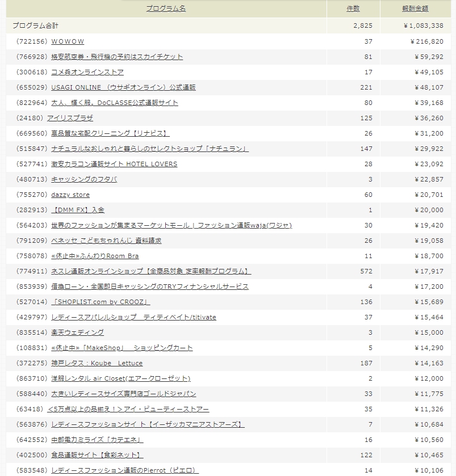Open 【DMM FX】入金 link
Viewport: 456px width, 476px height.
click(78, 210)
